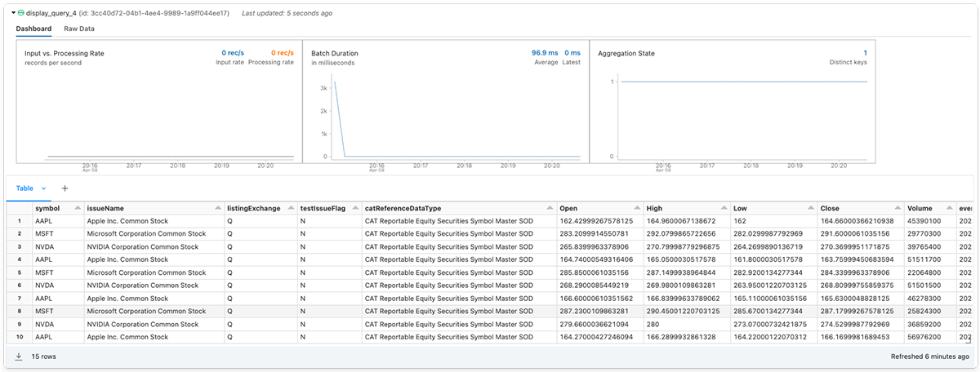Open the Table tab dropdown chevron

(44, 188)
